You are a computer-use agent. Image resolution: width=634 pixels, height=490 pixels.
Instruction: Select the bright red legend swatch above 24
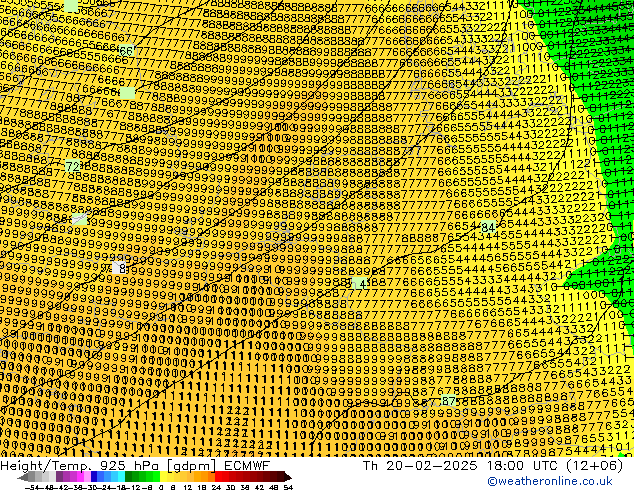point(218,477)
